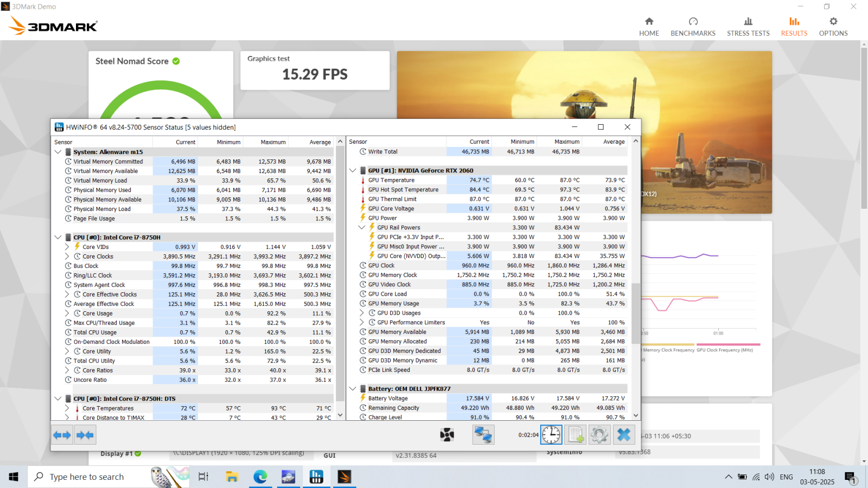Viewport: 868px width, 488px height.
Task: Click right pane scrollbar up arrow
Action: click(x=636, y=141)
